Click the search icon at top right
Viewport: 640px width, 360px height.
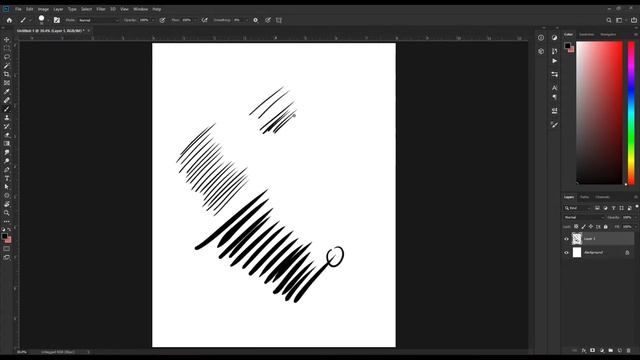click(609, 20)
